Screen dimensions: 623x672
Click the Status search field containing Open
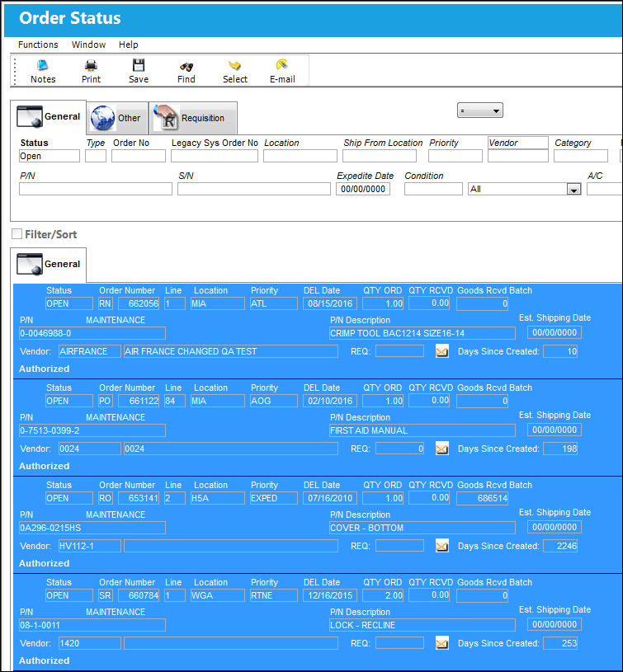tap(50, 156)
